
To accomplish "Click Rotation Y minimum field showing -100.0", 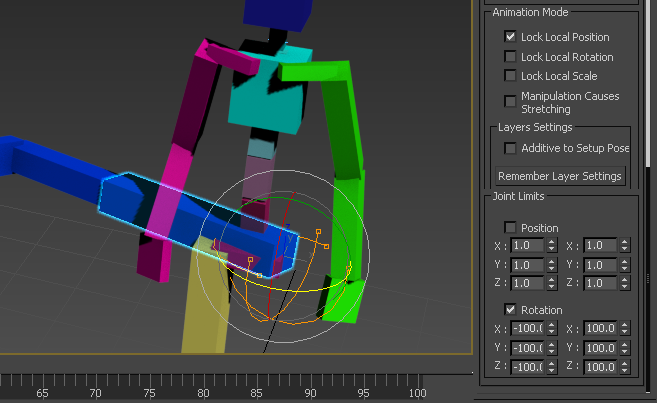I will (x=527, y=348).
